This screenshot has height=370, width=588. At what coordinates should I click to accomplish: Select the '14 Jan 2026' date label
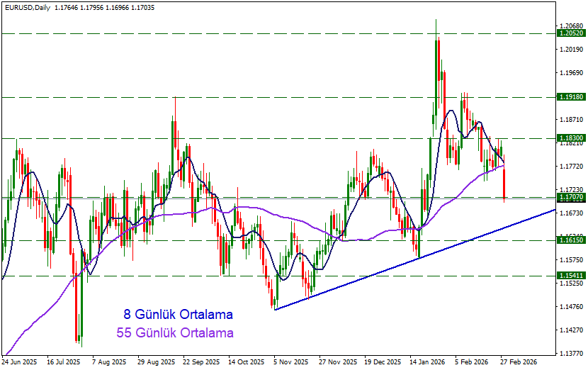(429, 361)
